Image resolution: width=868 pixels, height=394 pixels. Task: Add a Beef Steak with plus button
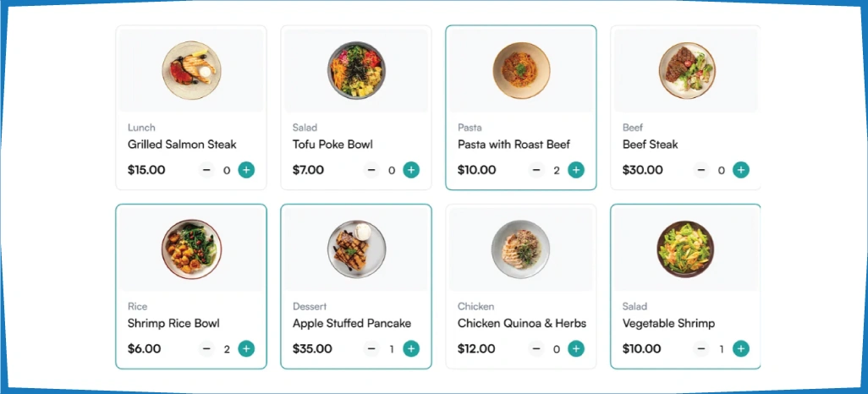(741, 170)
